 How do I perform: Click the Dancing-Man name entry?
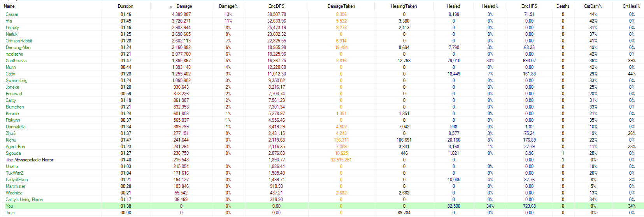coord(18,47)
